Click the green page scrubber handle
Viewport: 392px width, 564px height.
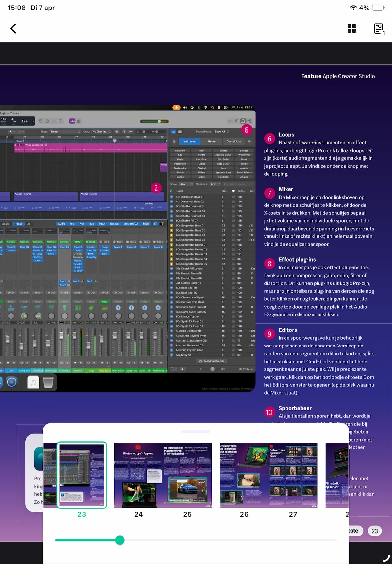[120, 540]
